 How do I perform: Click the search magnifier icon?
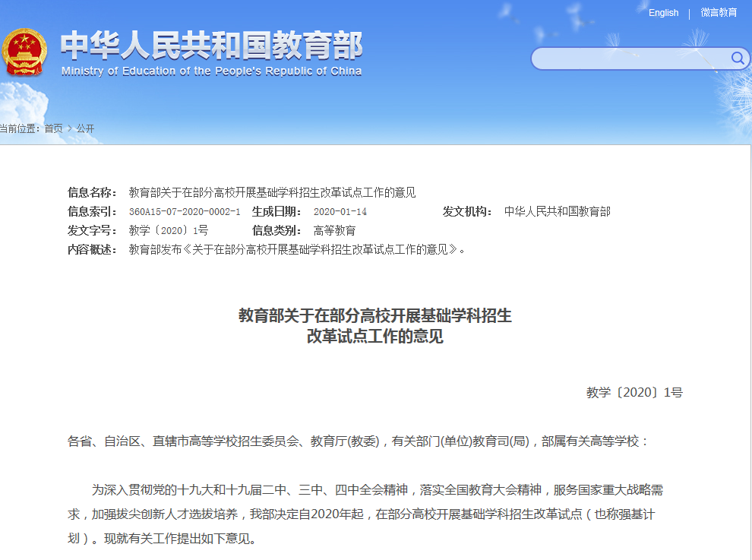coord(737,59)
